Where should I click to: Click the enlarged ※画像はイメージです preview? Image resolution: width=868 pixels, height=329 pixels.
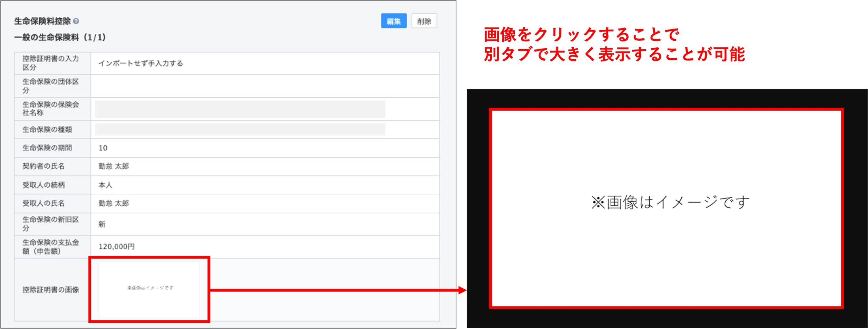(x=666, y=208)
